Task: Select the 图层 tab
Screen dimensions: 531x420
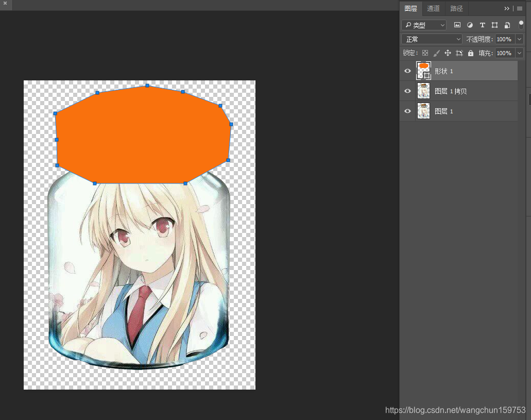Action: click(x=411, y=8)
